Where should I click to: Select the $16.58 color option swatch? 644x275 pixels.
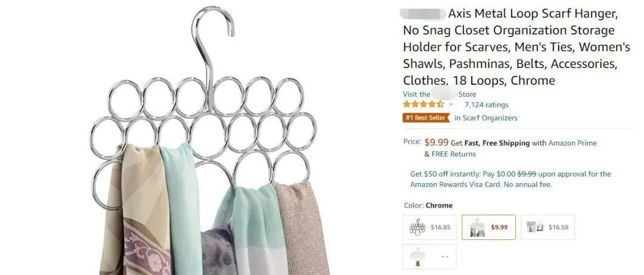pos(547,227)
